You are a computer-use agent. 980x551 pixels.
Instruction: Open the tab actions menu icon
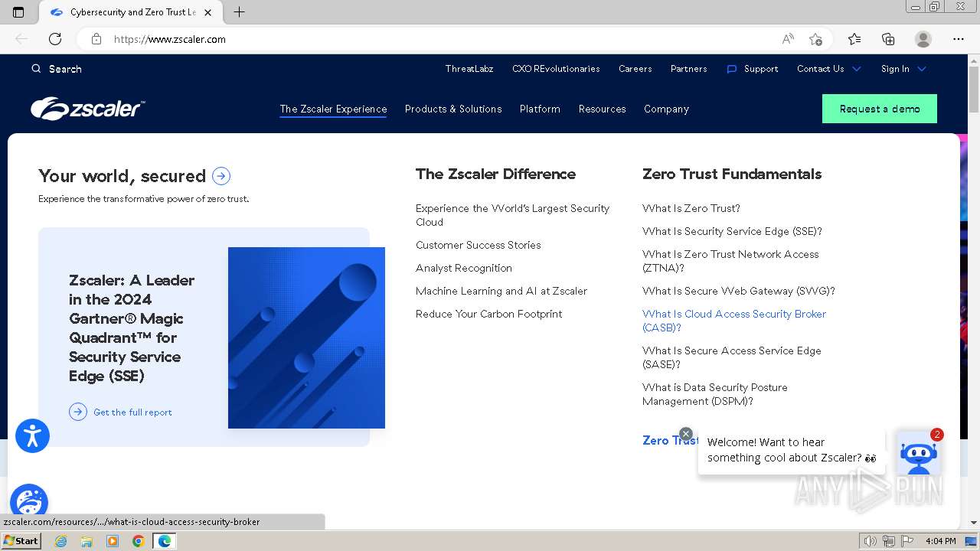click(18, 12)
